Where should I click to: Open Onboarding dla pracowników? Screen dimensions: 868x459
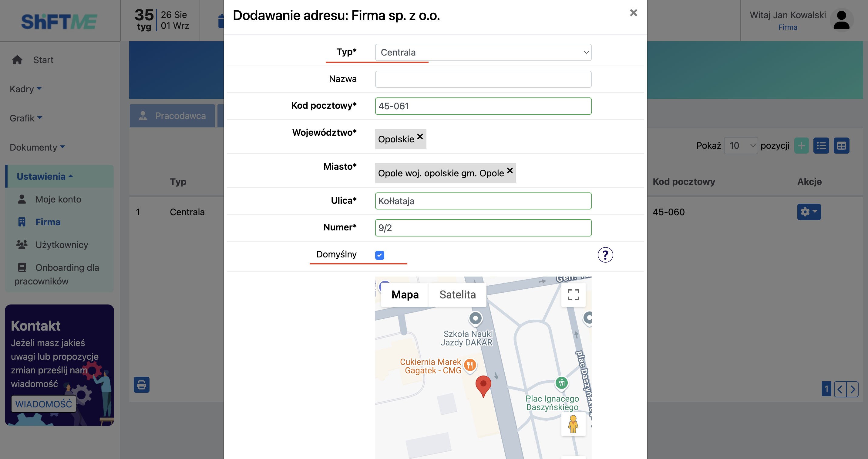click(57, 274)
